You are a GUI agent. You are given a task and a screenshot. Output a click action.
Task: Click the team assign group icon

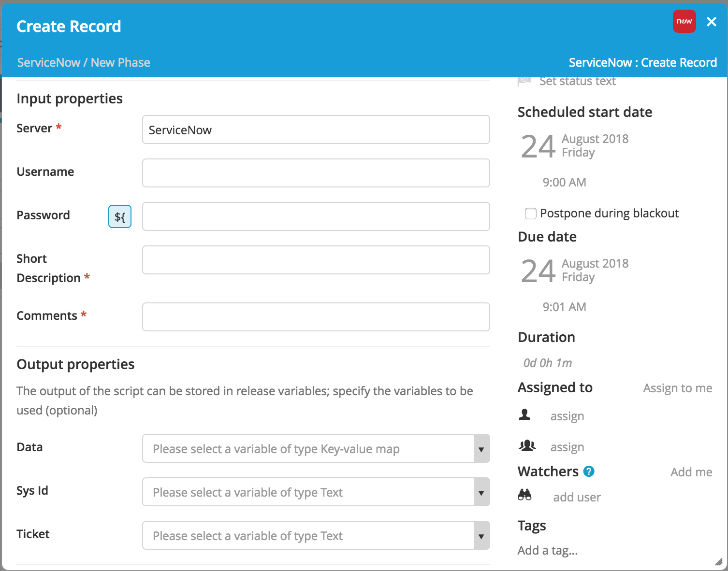pos(527,445)
